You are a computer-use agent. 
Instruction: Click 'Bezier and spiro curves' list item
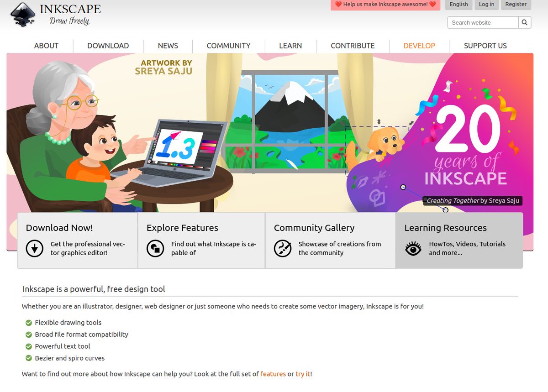pyautogui.click(x=70, y=358)
